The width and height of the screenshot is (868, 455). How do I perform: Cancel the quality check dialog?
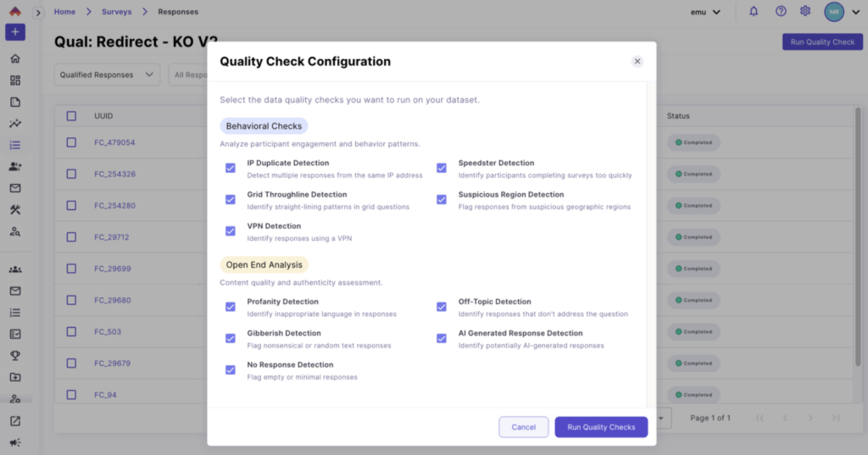coord(523,427)
